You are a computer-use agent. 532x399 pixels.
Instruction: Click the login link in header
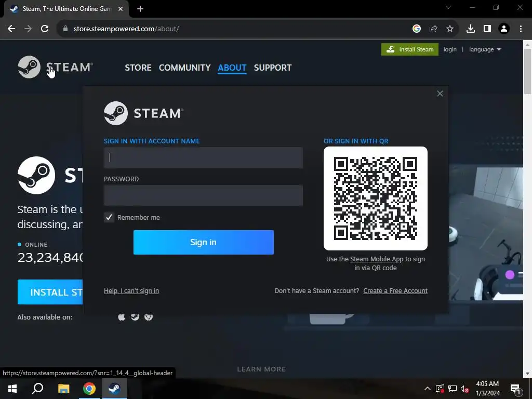tap(450, 49)
